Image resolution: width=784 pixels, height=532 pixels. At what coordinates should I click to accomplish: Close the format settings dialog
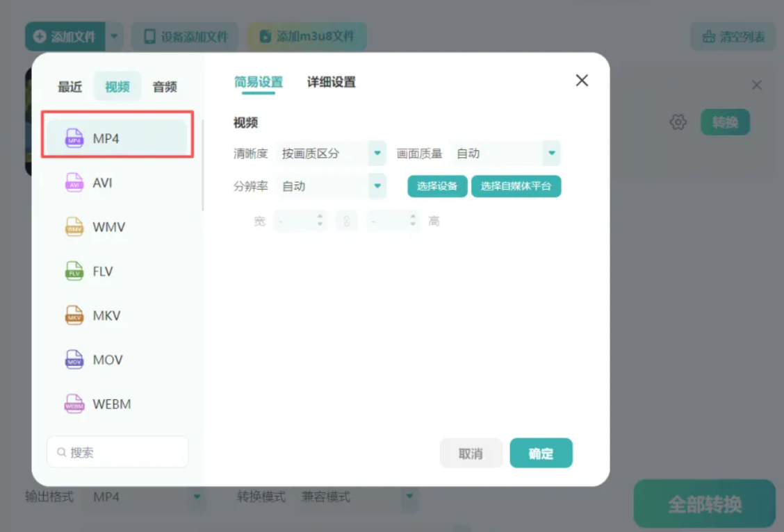point(582,81)
